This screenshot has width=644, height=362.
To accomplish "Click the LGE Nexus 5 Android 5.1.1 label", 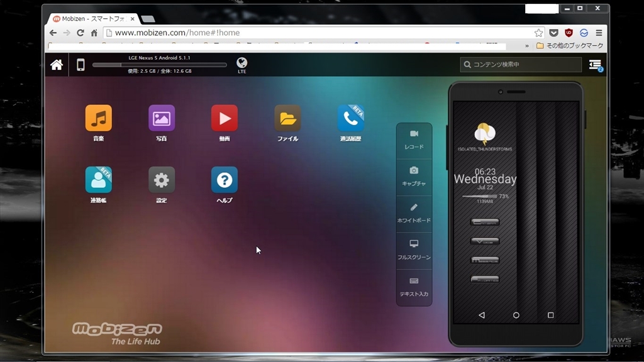I will [159, 58].
